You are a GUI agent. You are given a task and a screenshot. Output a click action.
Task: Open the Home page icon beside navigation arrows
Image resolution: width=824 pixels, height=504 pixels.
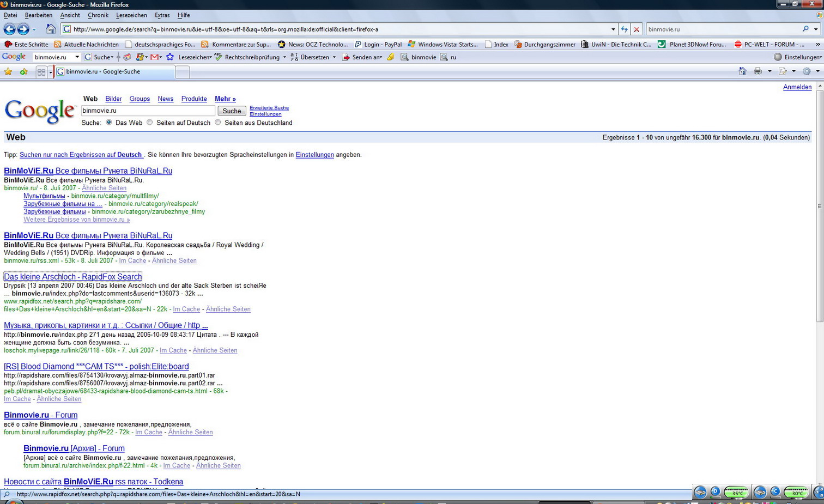[51, 29]
